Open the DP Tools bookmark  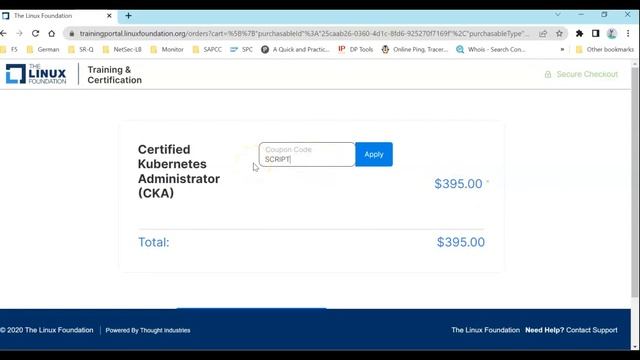(356, 49)
